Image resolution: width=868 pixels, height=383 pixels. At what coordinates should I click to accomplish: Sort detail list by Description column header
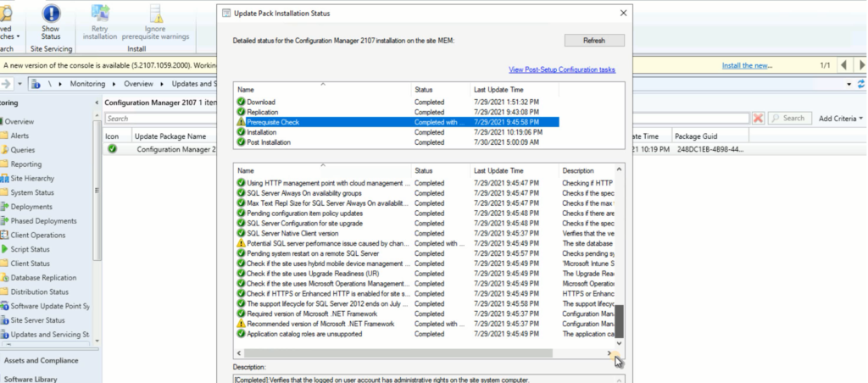[x=587, y=170]
